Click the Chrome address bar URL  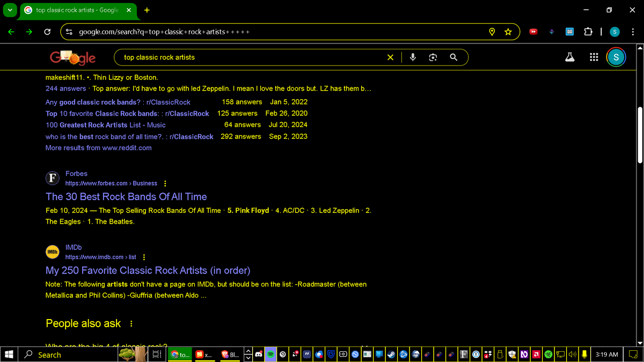pyautogui.click(x=164, y=32)
